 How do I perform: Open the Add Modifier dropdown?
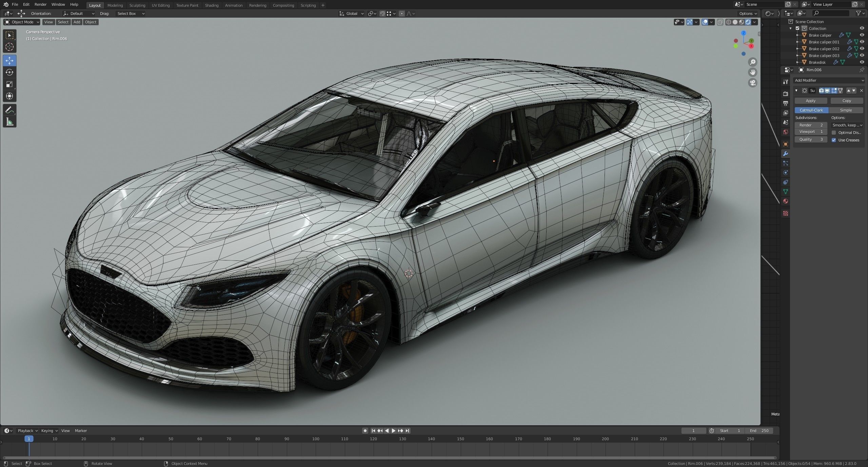tap(829, 80)
